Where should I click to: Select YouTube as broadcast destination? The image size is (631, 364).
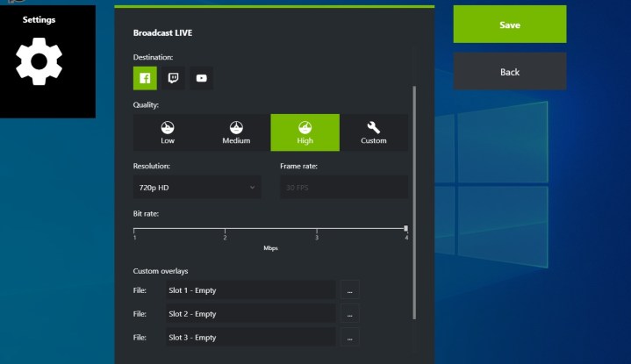[x=201, y=78]
